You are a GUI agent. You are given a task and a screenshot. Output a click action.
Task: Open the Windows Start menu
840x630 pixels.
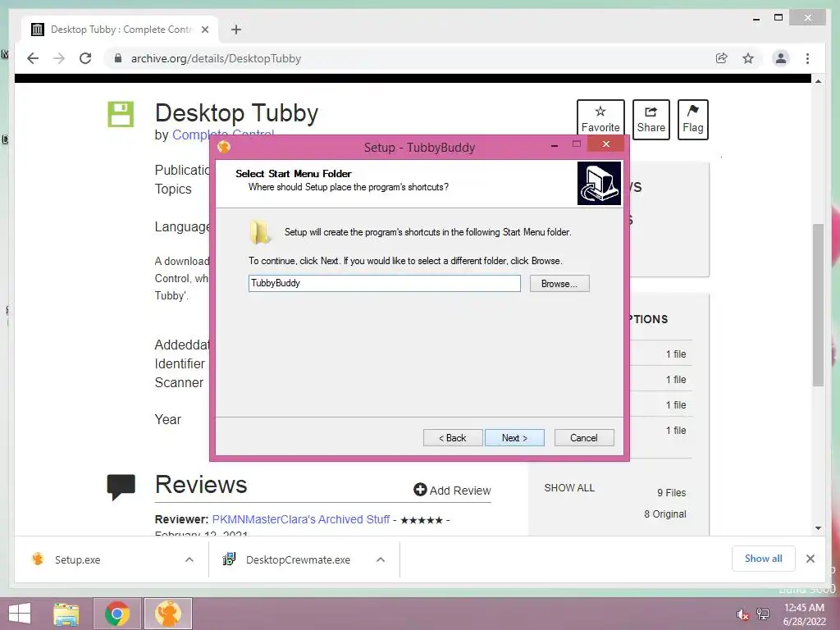(20, 614)
